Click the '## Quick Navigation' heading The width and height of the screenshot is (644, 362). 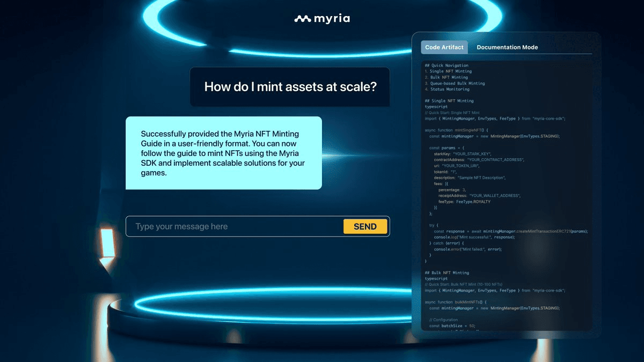(446, 65)
